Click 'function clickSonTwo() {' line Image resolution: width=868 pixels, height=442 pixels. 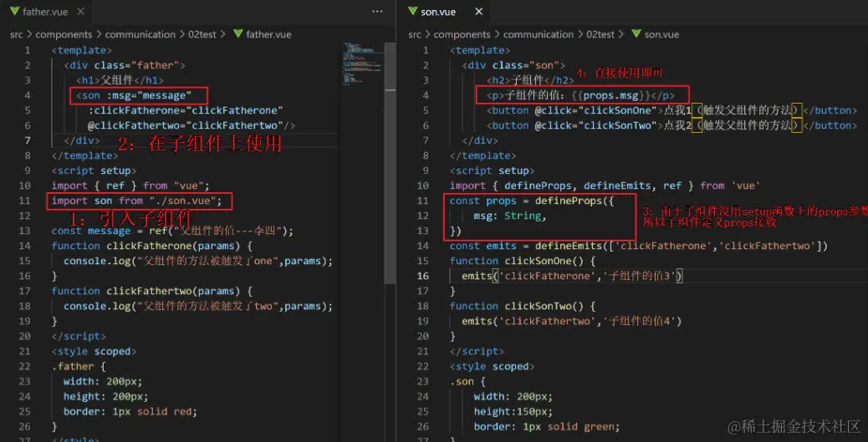pyautogui.click(x=523, y=306)
